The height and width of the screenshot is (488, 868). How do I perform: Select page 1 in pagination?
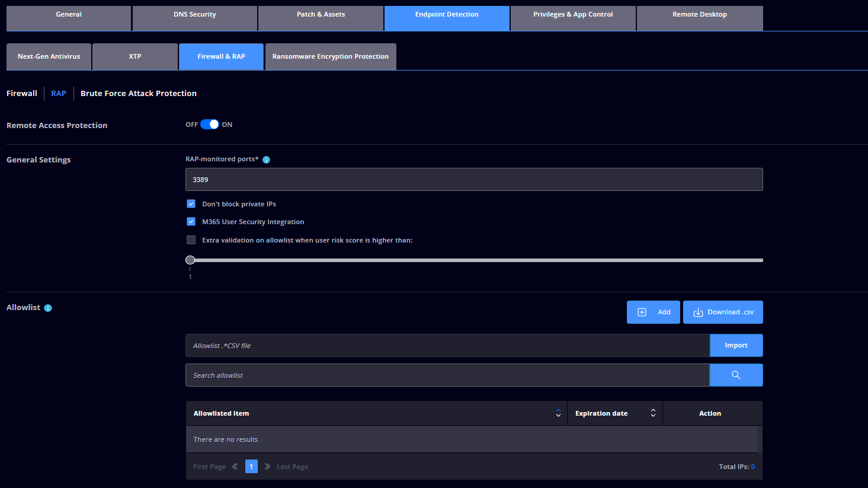[x=251, y=467]
